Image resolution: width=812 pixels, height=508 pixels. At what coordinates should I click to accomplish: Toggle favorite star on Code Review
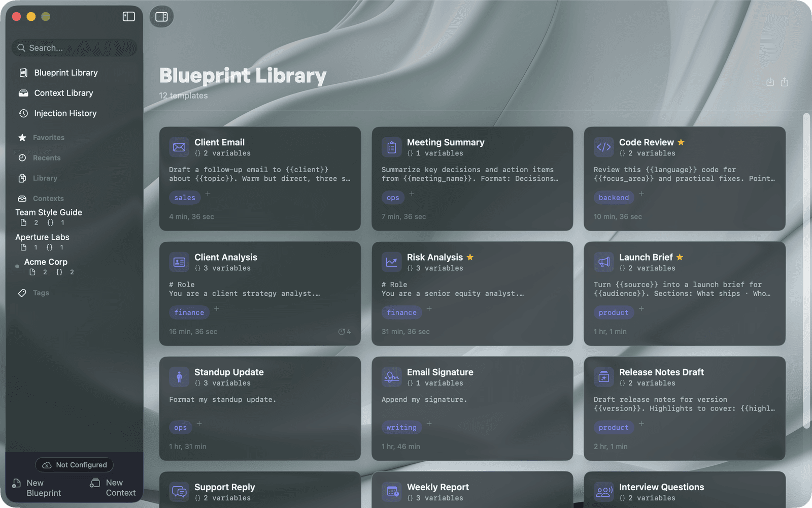tap(681, 142)
